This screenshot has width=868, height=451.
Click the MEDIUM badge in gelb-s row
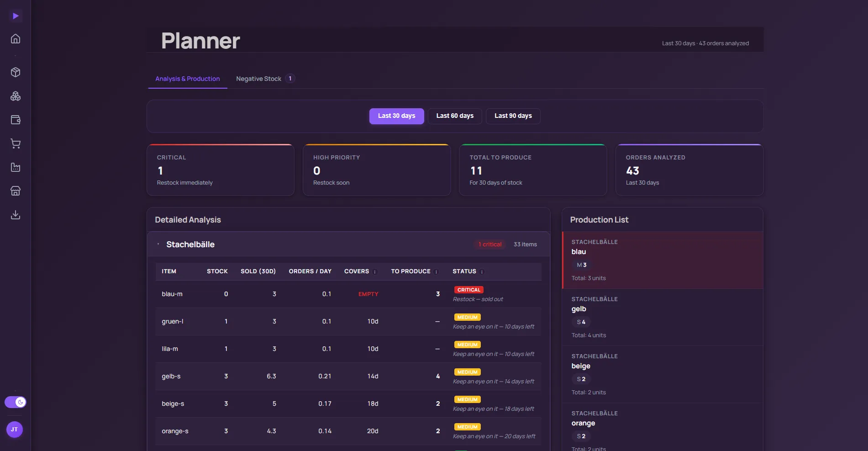[467, 372]
